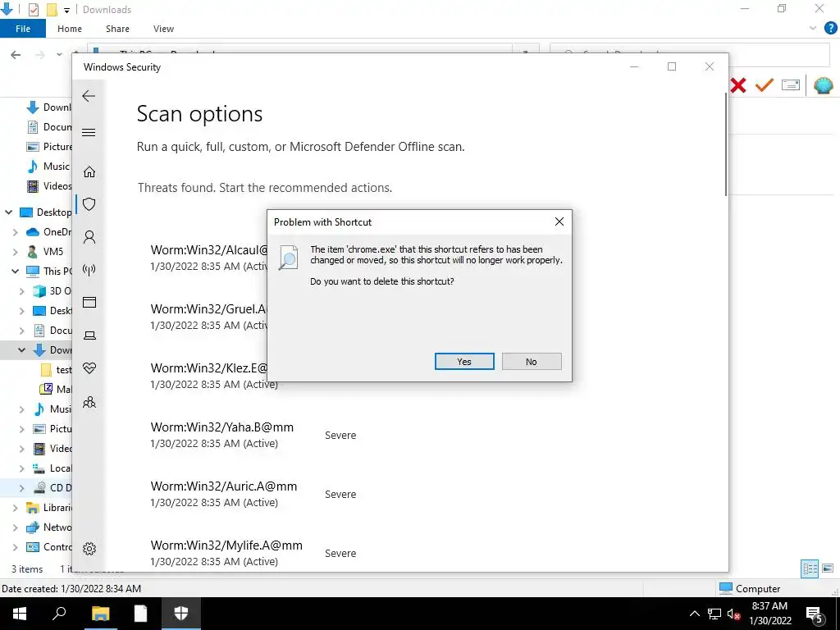Open Device performance & health heart icon
This screenshot has height=630, width=840.
89,368
